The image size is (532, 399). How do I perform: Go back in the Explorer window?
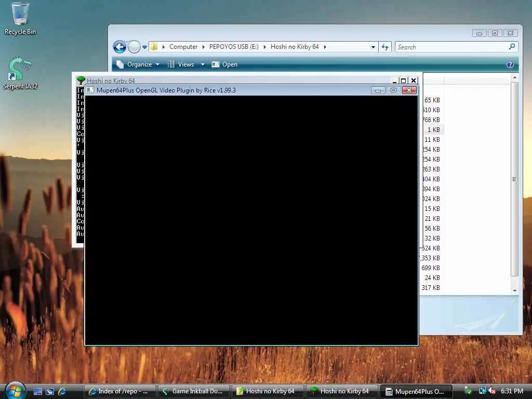[119, 47]
